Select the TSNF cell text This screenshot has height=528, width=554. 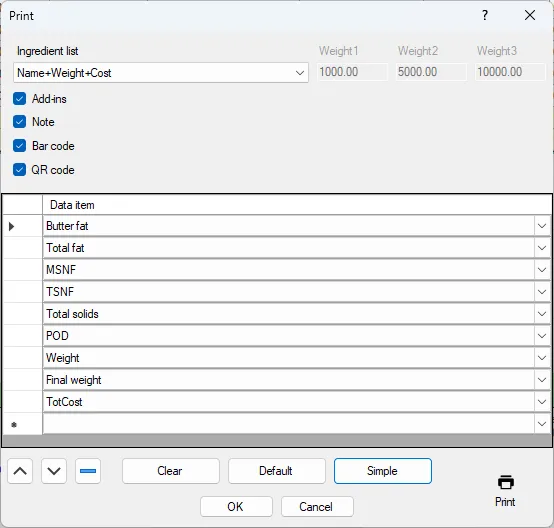60,292
